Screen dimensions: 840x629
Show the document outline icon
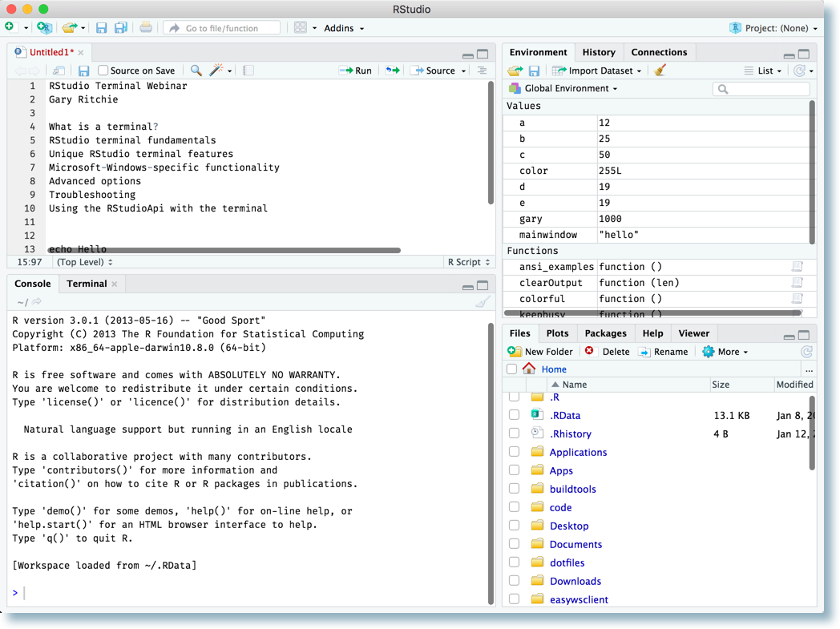coord(483,71)
